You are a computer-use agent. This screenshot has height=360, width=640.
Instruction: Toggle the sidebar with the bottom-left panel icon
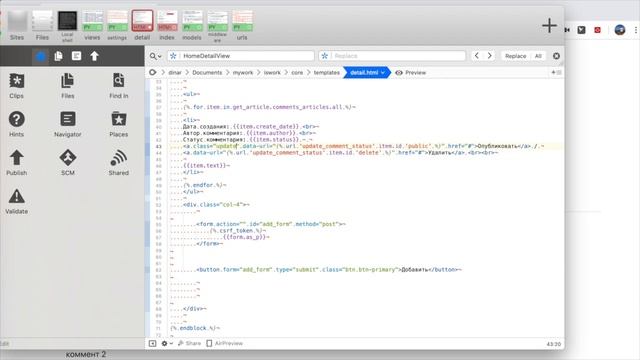point(152,344)
